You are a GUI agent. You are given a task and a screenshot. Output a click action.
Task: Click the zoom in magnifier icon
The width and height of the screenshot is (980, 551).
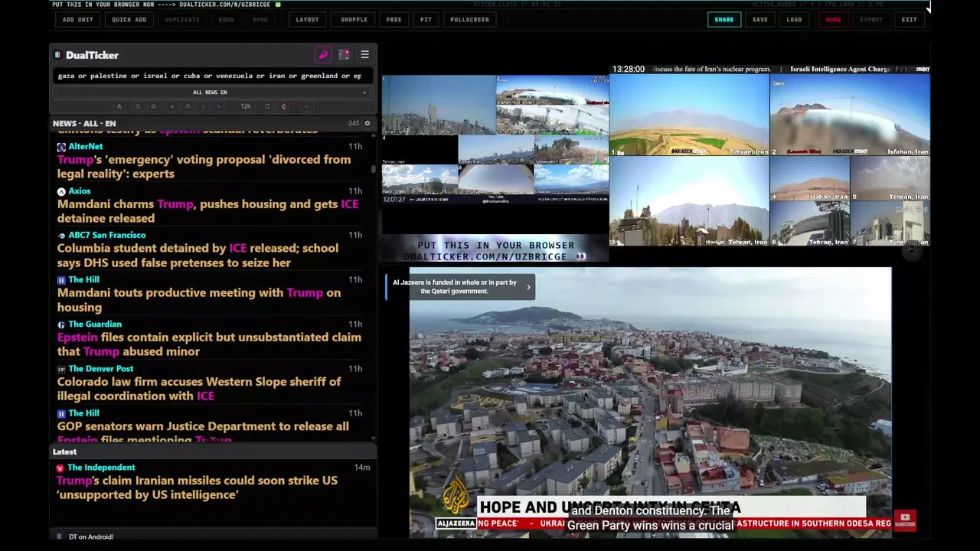point(154,106)
